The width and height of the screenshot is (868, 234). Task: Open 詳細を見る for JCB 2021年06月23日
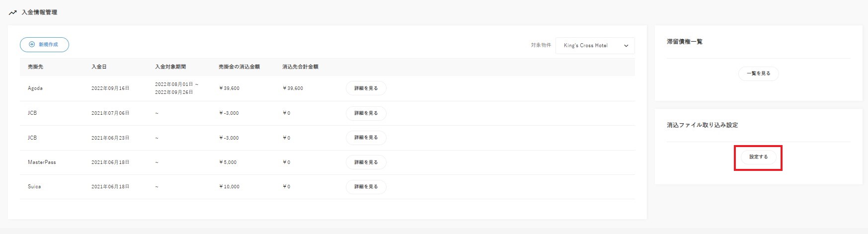point(366,138)
